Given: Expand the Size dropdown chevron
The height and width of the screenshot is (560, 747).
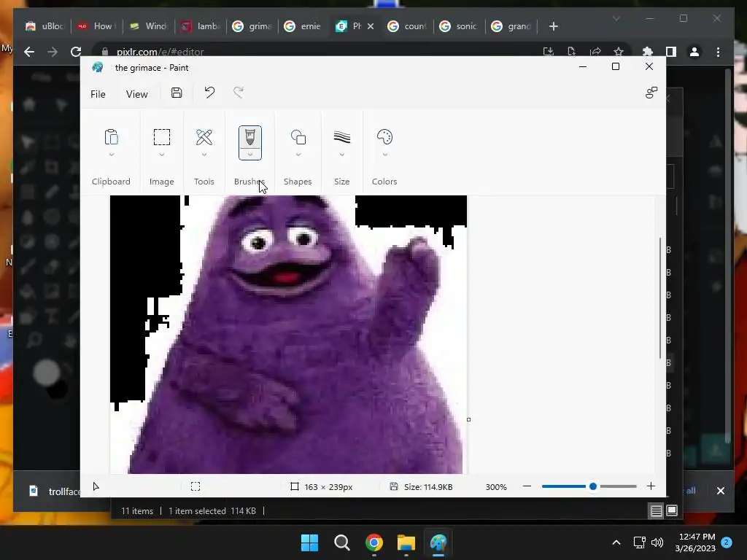Looking at the screenshot, I should (x=341, y=155).
